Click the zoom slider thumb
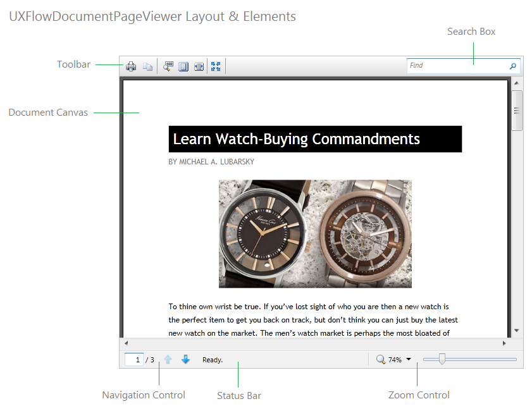The height and width of the screenshot is (411, 532). [442, 359]
